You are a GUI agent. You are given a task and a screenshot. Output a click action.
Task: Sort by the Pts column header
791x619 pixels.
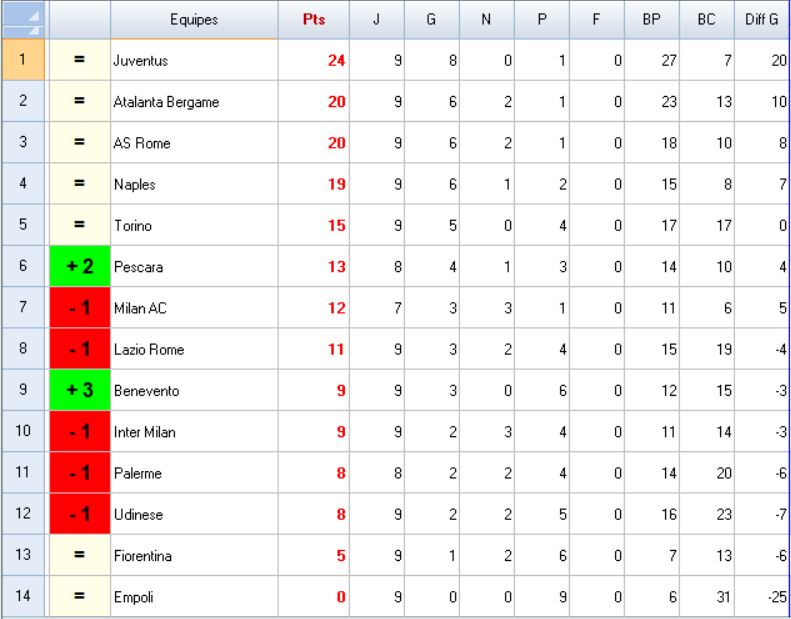[314, 19]
